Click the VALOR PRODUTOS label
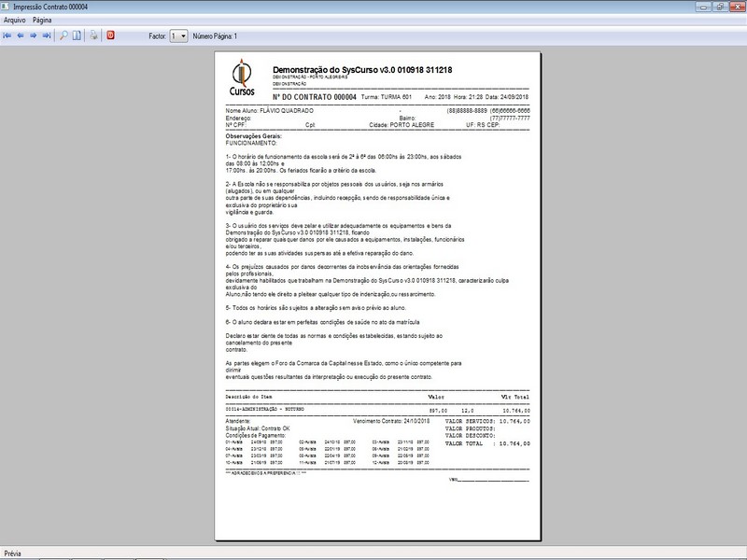The image size is (747, 560). click(471, 428)
